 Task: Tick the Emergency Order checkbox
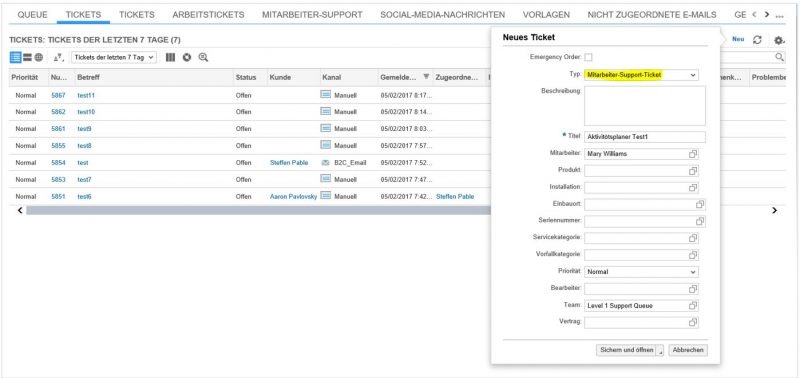(x=588, y=57)
